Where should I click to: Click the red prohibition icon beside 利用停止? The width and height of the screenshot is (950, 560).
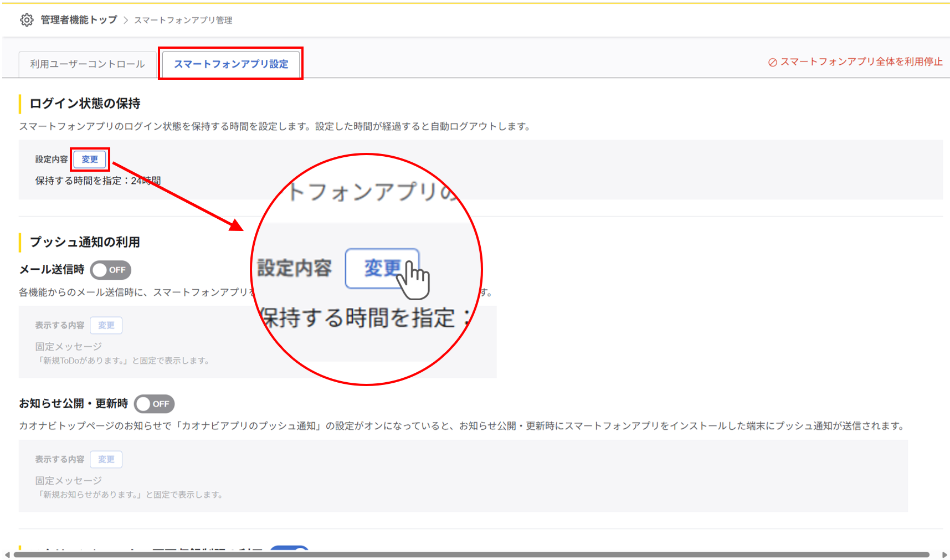pyautogui.click(x=772, y=63)
